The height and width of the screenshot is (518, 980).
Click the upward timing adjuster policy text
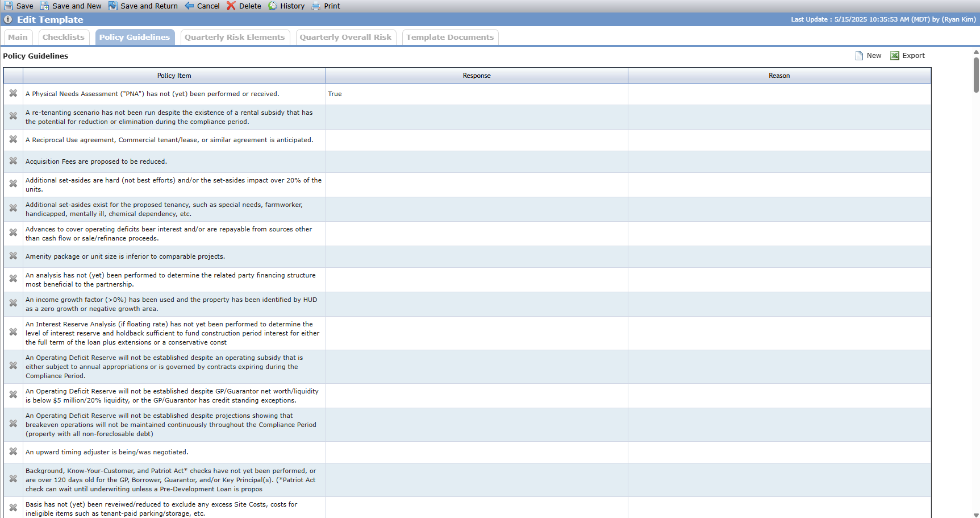coord(107,452)
